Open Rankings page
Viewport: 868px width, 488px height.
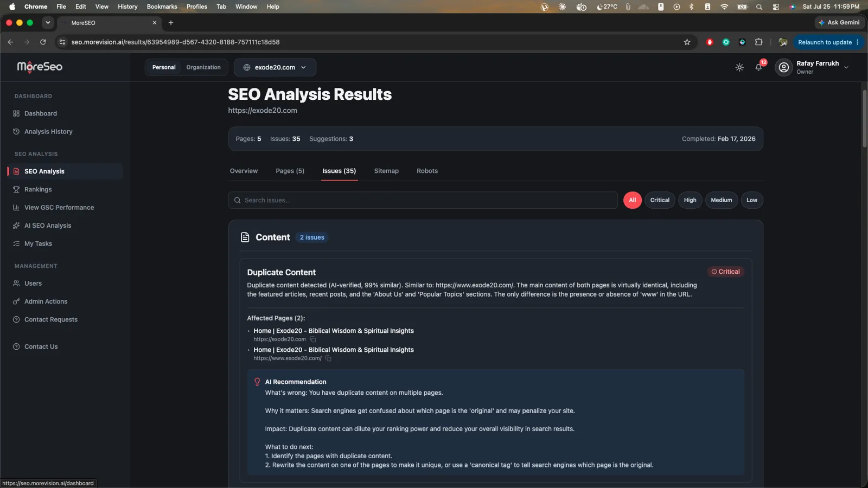(x=65, y=189)
